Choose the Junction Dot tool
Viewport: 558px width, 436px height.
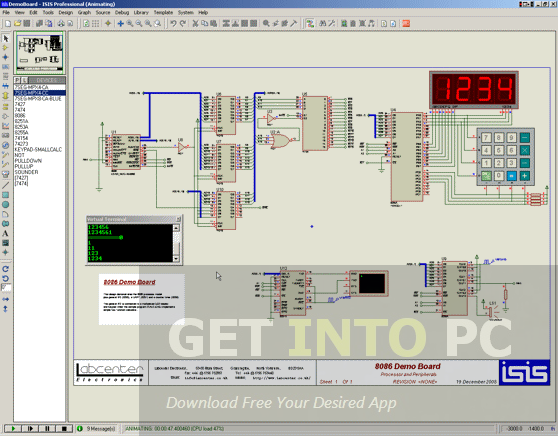point(6,57)
